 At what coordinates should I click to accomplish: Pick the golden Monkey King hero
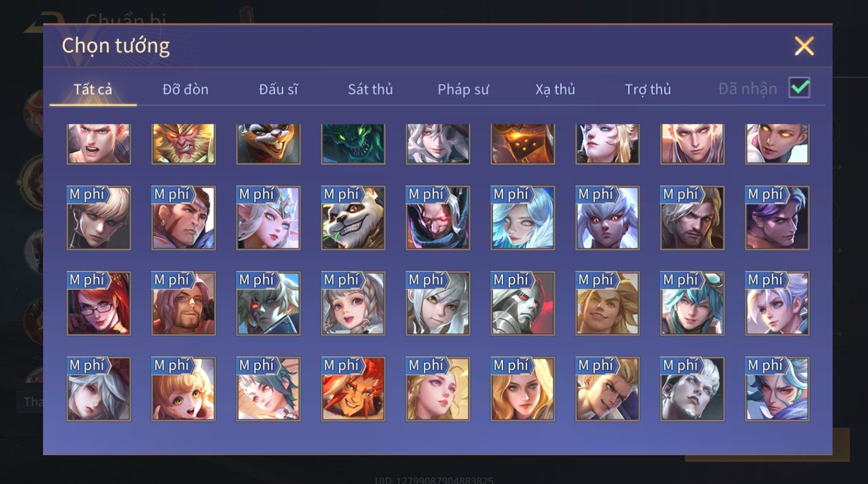tap(184, 144)
